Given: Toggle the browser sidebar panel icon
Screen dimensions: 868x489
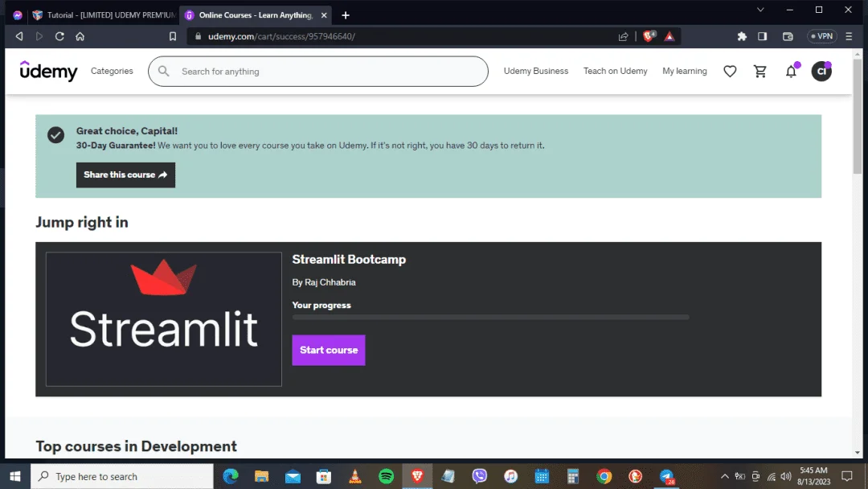Looking at the screenshot, I should point(762,36).
